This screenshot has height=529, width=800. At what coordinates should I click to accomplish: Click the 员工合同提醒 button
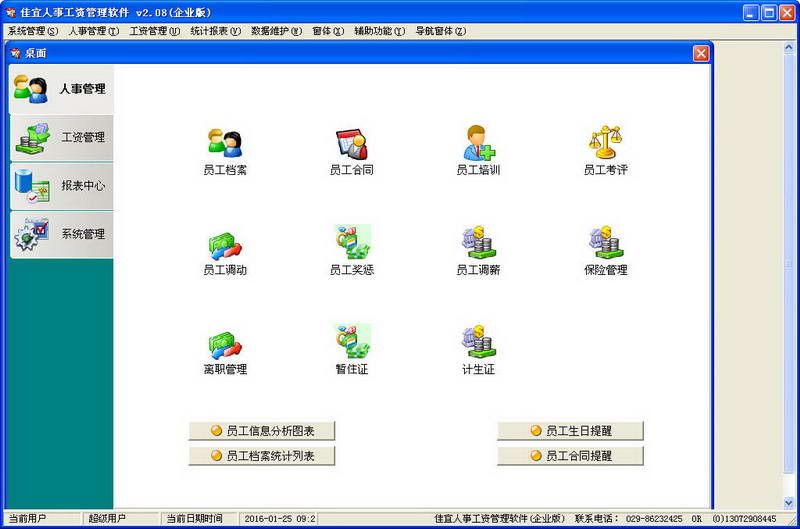(x=570, y=456)
